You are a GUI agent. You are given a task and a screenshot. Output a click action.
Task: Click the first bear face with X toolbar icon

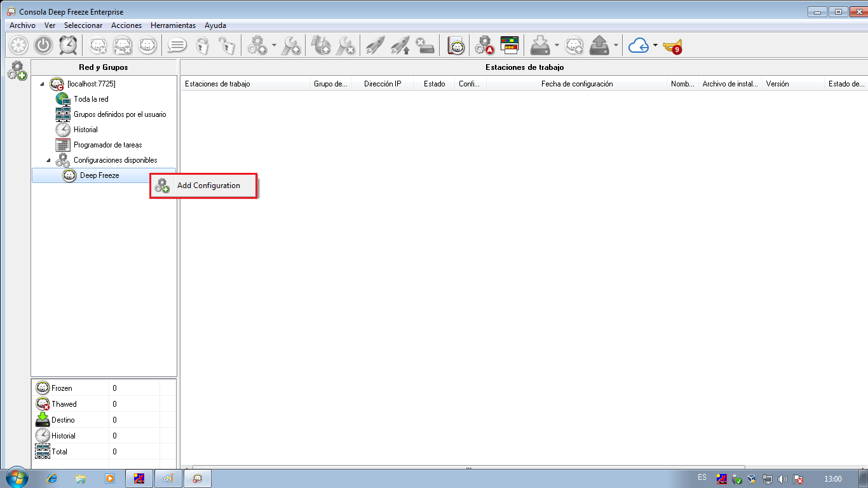tap(98, 45)
